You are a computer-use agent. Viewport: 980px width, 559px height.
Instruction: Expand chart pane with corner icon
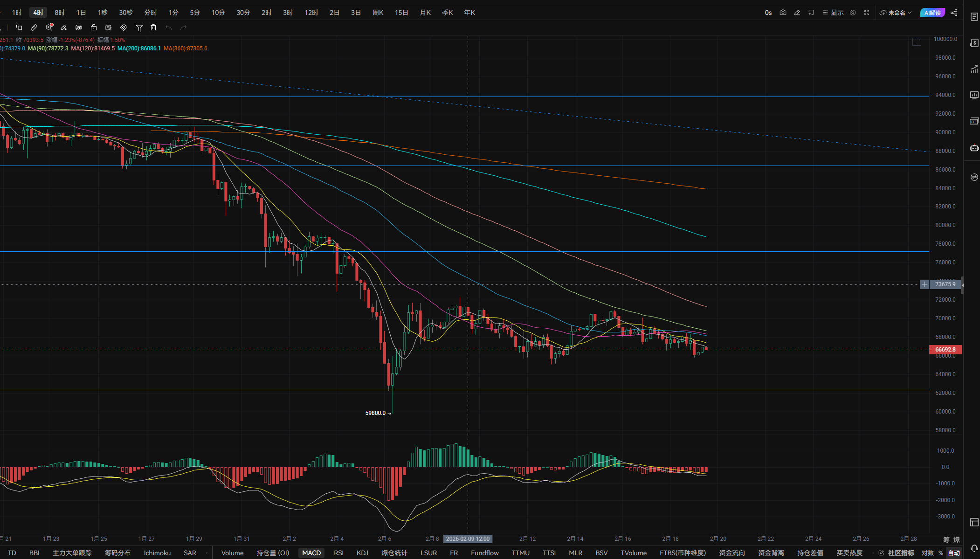click(917, 42)
